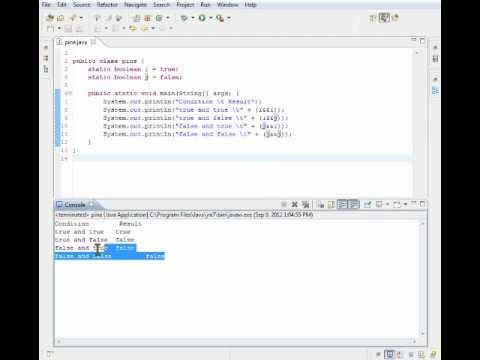This screenshot has width=480, height=360.
Task: Click the Display Selected Console monitor icon
Action: [379, 204]
